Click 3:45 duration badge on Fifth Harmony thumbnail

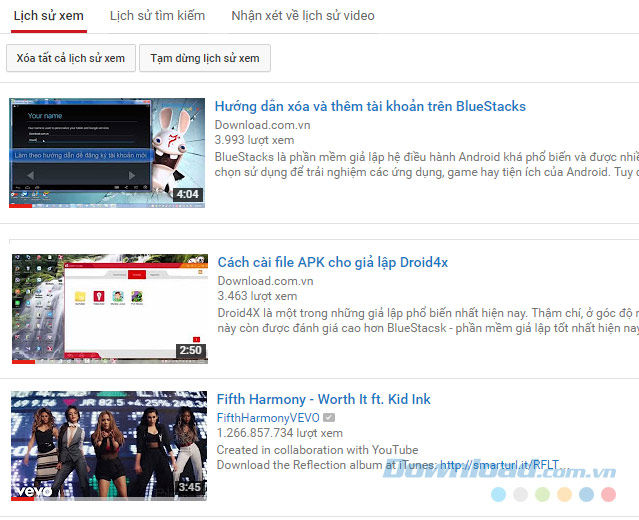(189, 487)
